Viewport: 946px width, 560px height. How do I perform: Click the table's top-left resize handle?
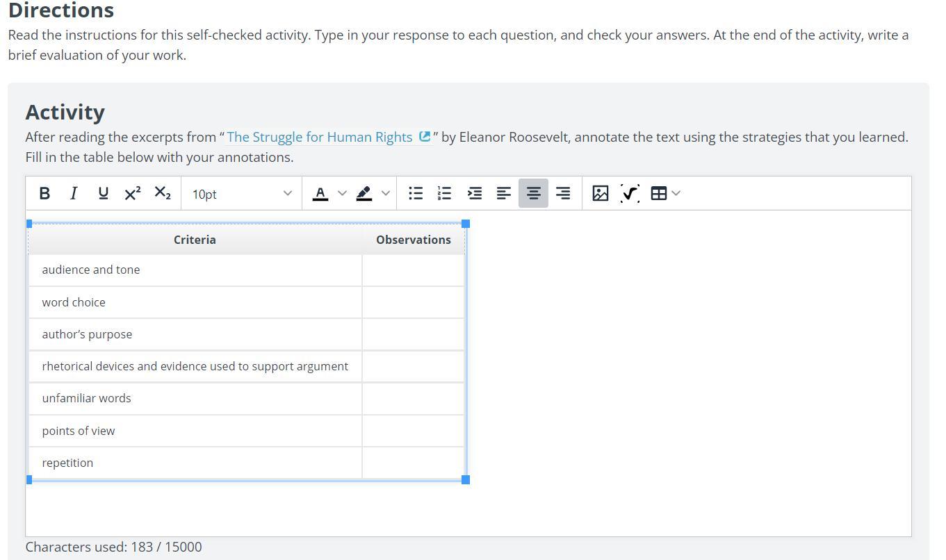(x=29, y=224)
